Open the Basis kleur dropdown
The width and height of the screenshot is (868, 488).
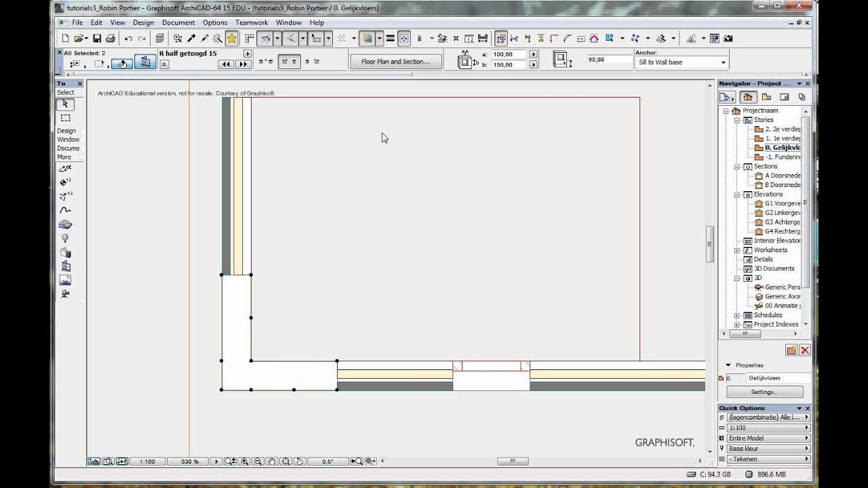[768, 449]
